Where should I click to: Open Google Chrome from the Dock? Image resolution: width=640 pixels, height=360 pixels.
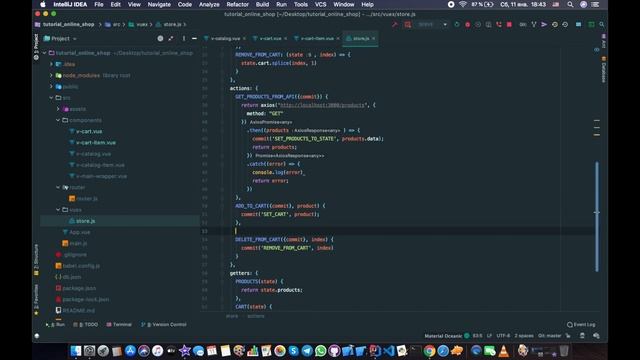(429, 351)
